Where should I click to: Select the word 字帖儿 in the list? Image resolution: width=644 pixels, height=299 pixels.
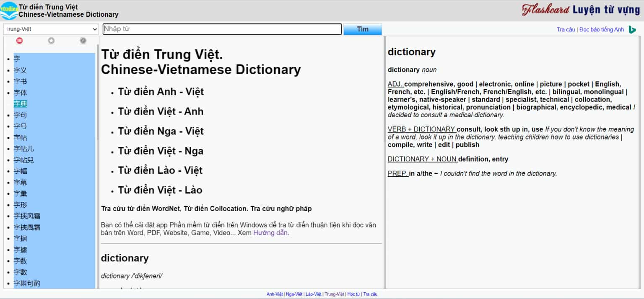23,149
